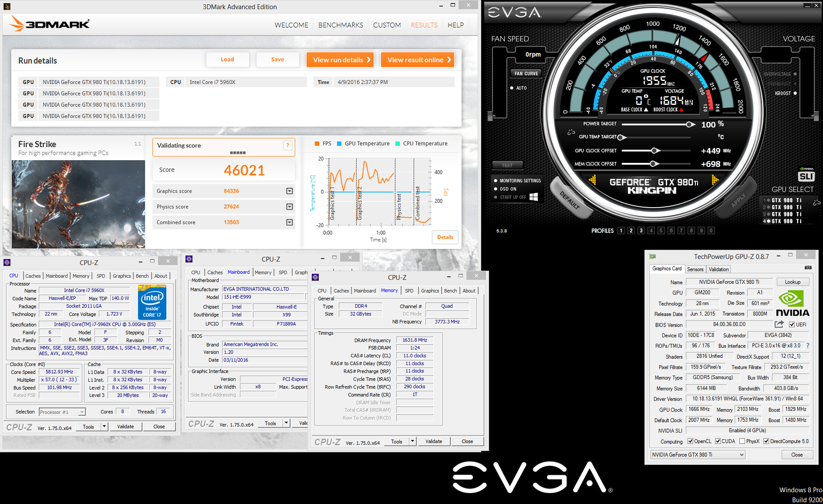Image resolution: width=823 pixels, height=504 pixels.
Task: Expand the Combined score details
Action: 289,223
